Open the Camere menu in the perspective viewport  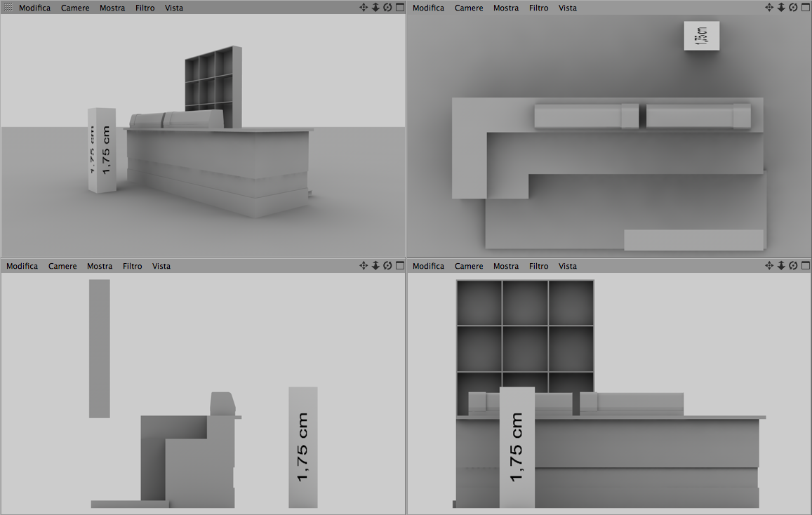click(75, 8)
